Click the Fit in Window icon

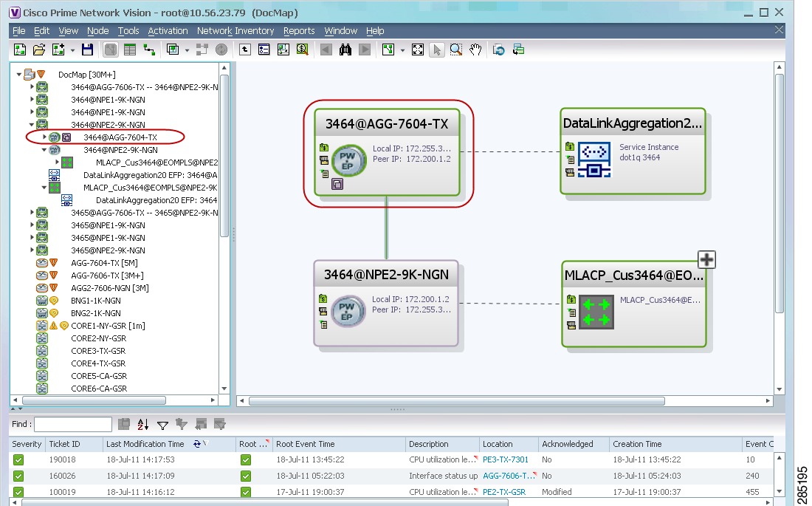pos(417,49)
